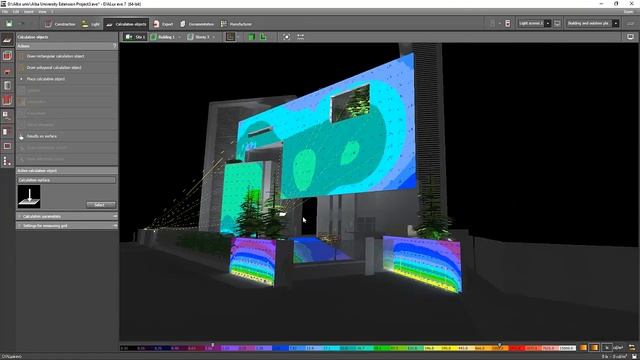
Task: Click the left handle on the false-color scale
Action: coord(212,345)
